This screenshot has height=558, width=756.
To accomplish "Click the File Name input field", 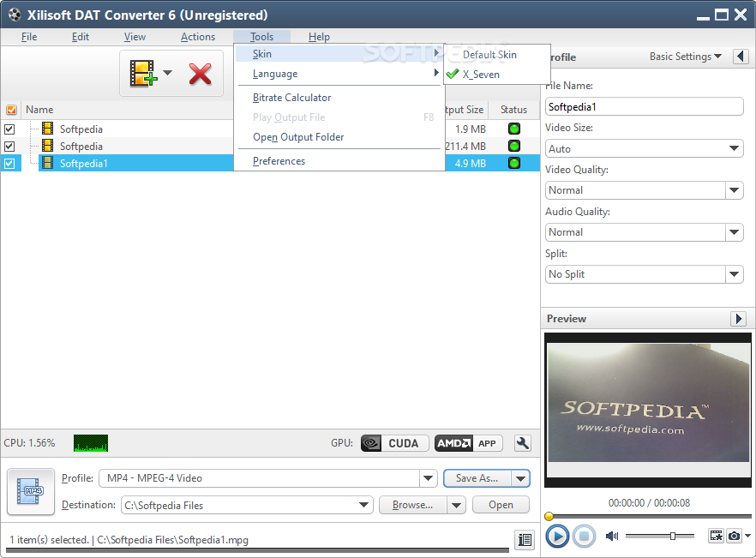I will coord(645,106).
